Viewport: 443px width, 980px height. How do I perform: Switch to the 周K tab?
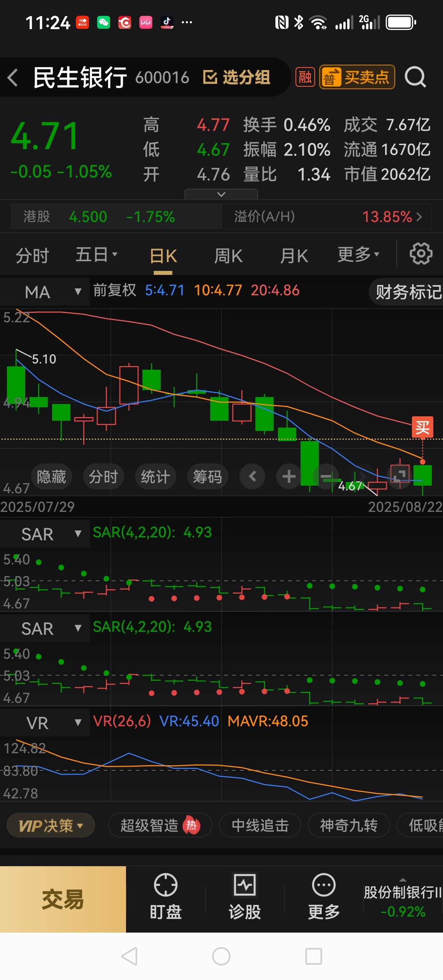coord(228,256)
